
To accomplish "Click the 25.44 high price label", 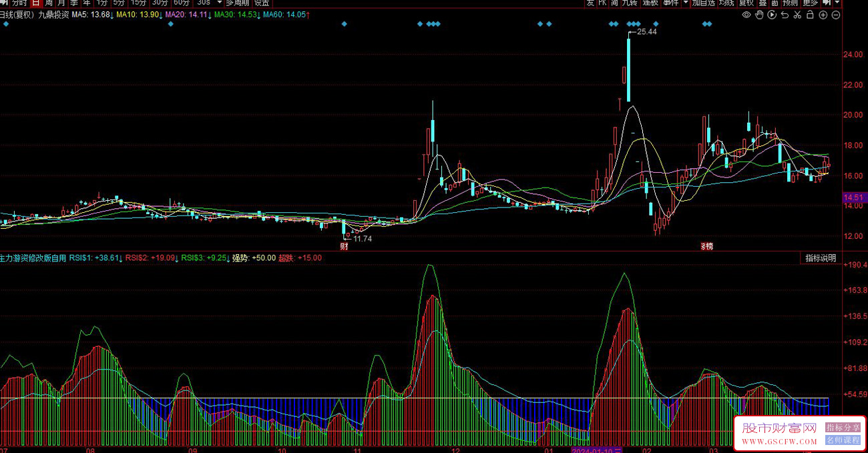I will coord(647,32).
